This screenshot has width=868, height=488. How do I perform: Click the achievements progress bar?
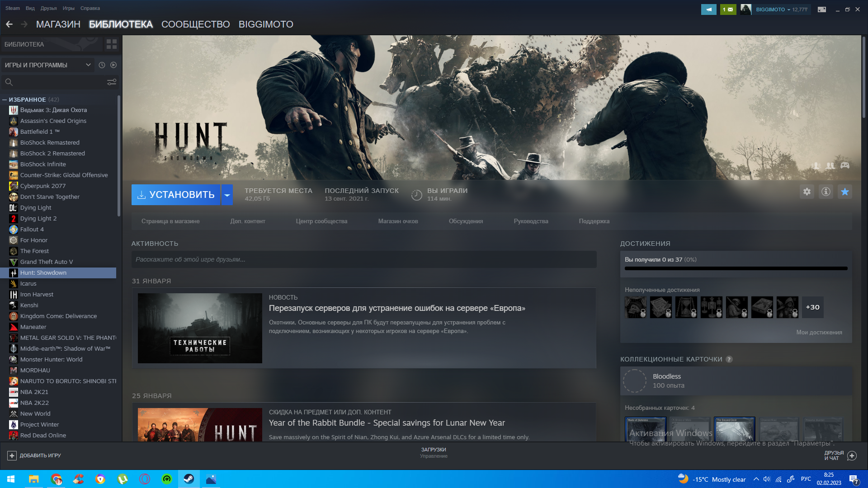(736, 269)
